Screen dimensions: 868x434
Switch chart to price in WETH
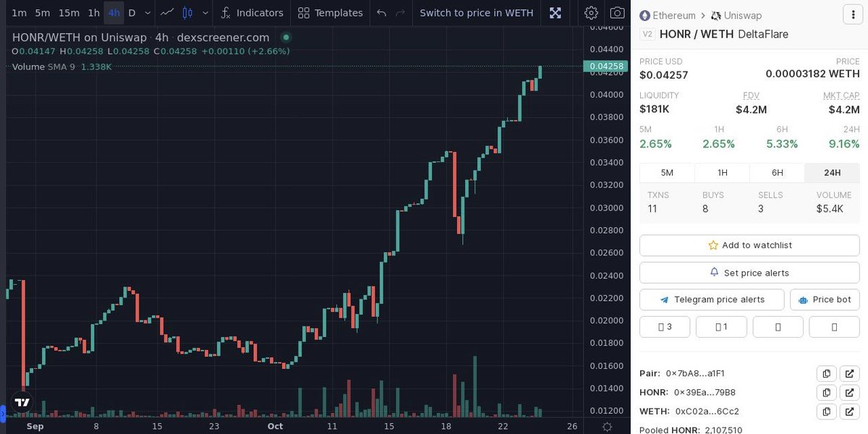[476, 12]
